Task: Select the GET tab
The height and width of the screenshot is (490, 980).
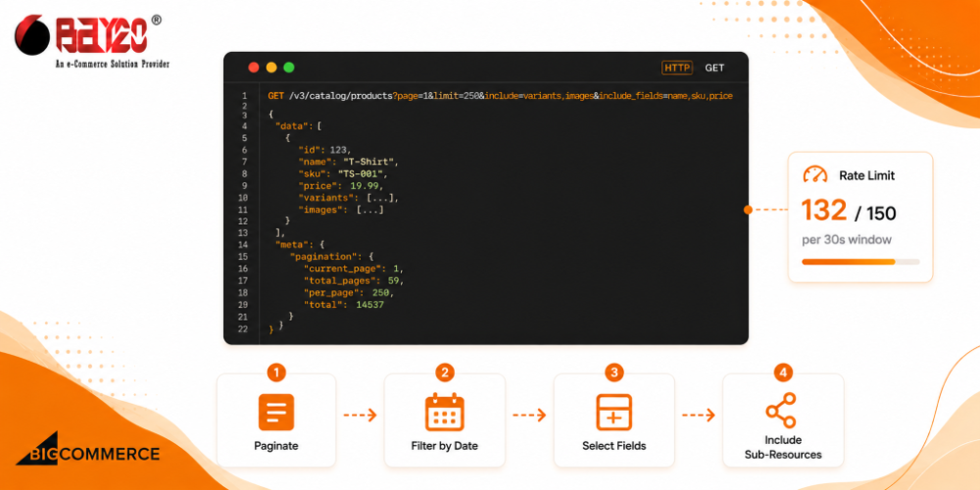Action: point(714,68)
